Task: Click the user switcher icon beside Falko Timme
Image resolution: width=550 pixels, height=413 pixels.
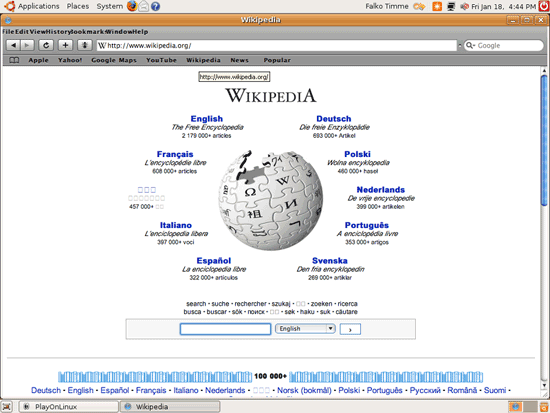Action: click(419, 6)
